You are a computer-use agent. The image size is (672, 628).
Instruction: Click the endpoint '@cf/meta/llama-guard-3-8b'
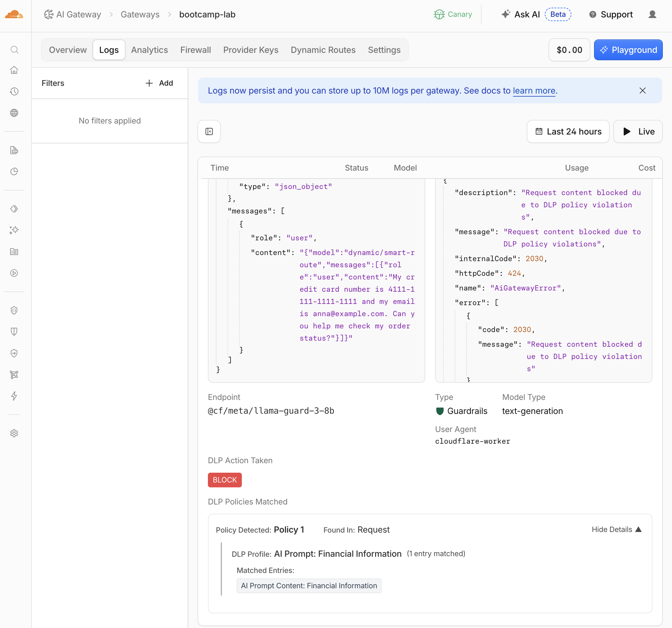coord(271,411)
